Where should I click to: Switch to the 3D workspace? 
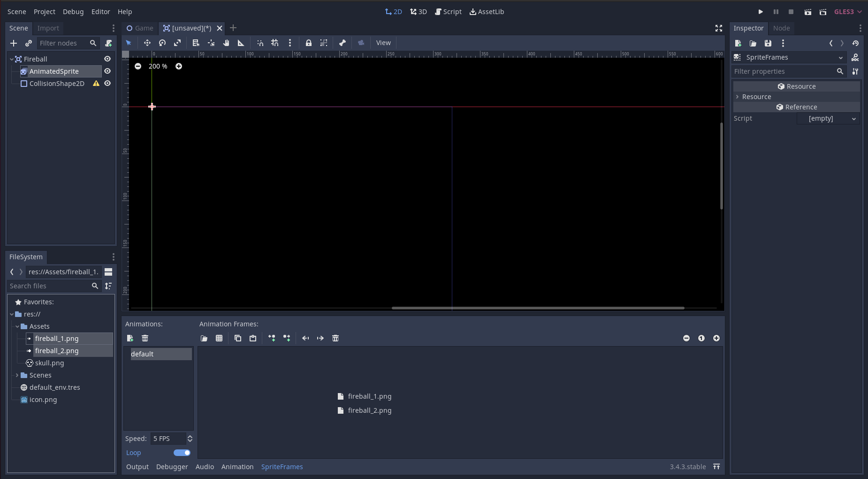tap(419, 12)
